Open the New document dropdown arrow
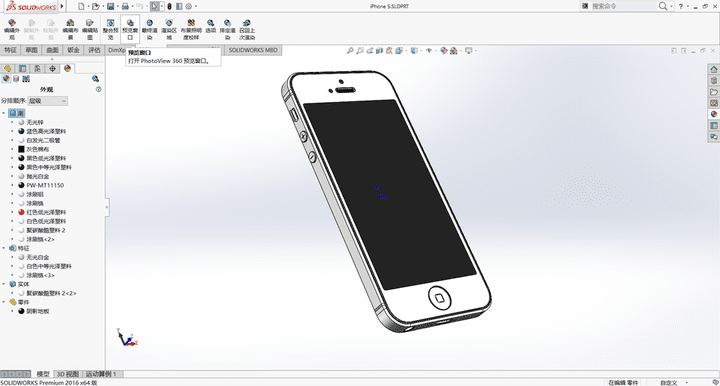The height and width of the screenshot is (386, 720). click(x=89, y=6)
